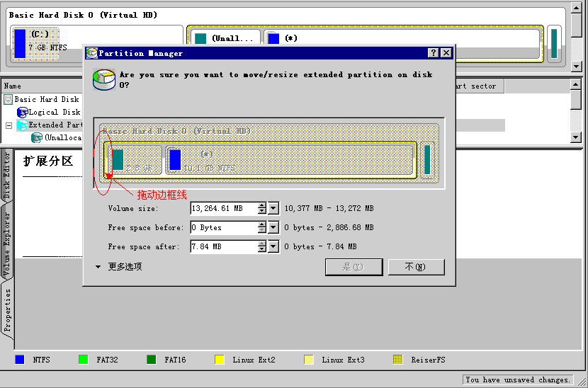Click the dialog help question mark button
Screen dimensions: 588x388
[433, 53]
